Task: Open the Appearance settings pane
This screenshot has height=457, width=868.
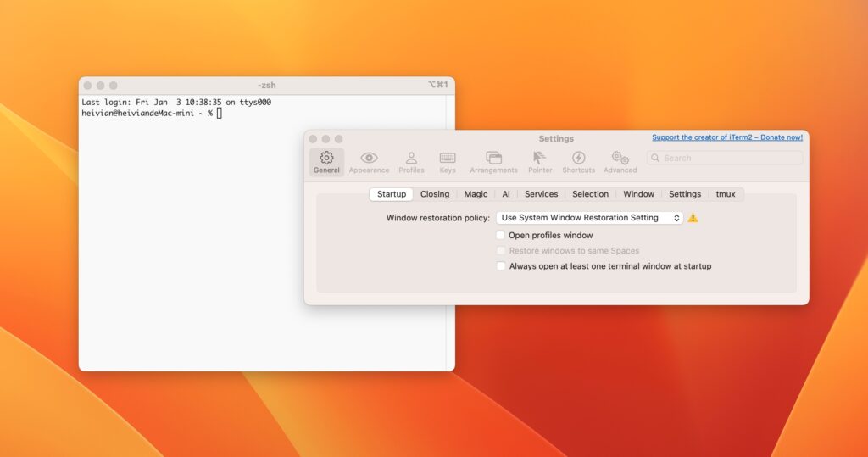Action: click(369, 162)
